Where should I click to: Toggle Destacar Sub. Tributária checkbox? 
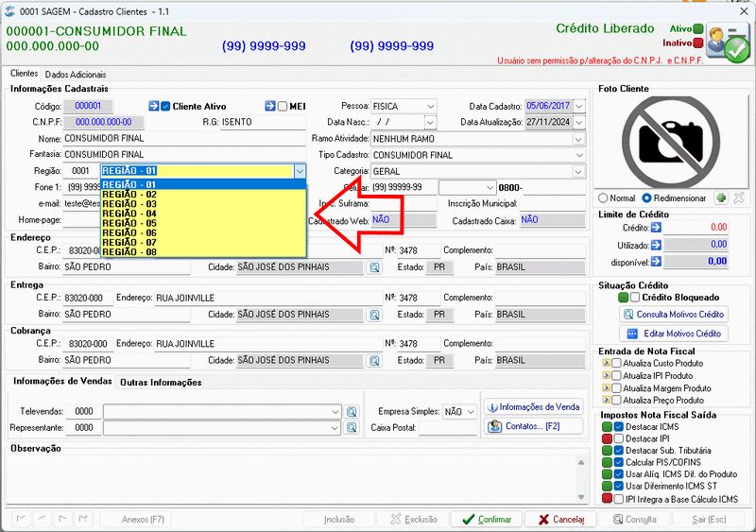[619, 451]
